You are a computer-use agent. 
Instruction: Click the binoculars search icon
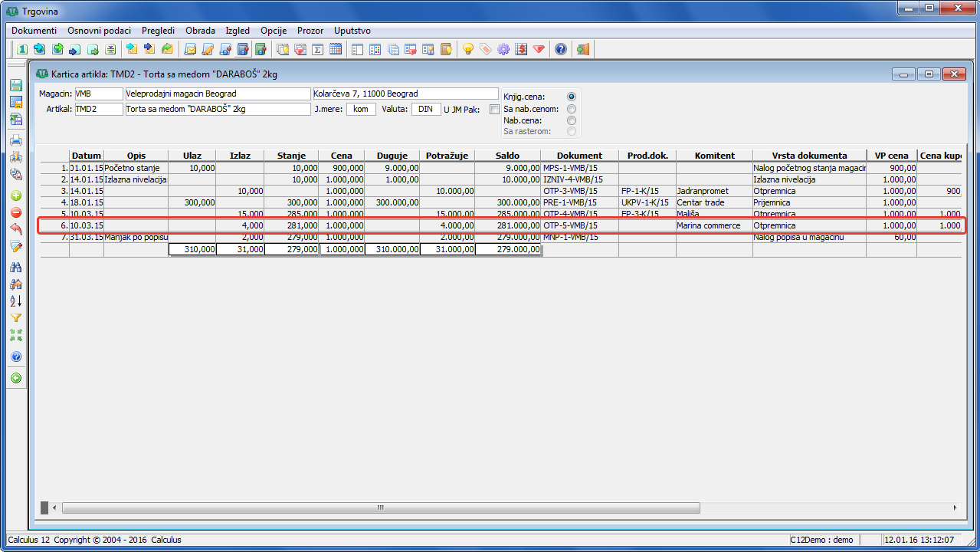[x=15, y=267]
